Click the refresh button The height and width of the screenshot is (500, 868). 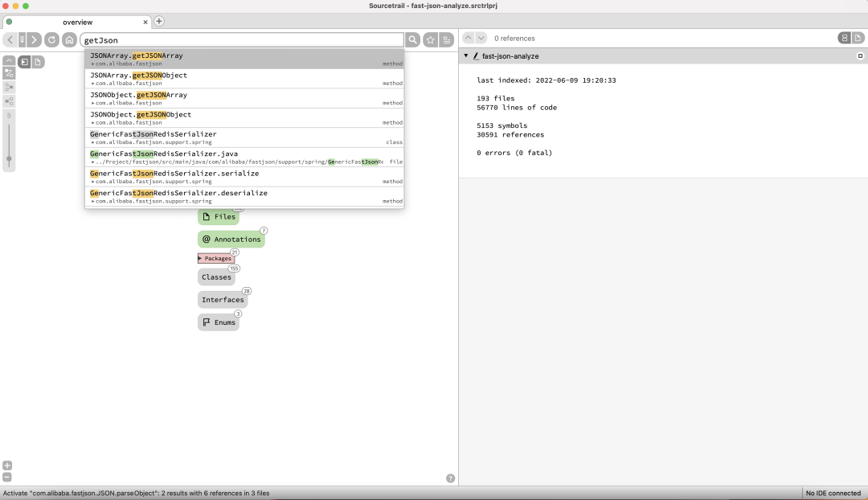point(51,40)
